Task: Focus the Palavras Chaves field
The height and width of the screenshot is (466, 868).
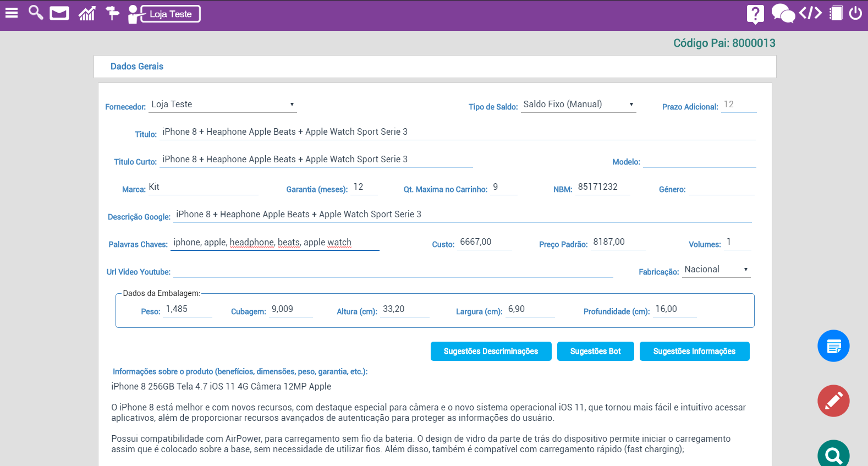Action: [275, 243]
